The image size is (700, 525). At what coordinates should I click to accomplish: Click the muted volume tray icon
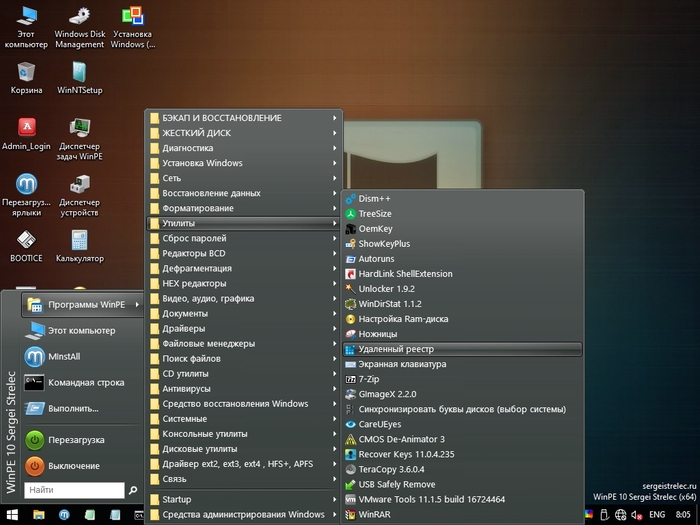(637, 515)
